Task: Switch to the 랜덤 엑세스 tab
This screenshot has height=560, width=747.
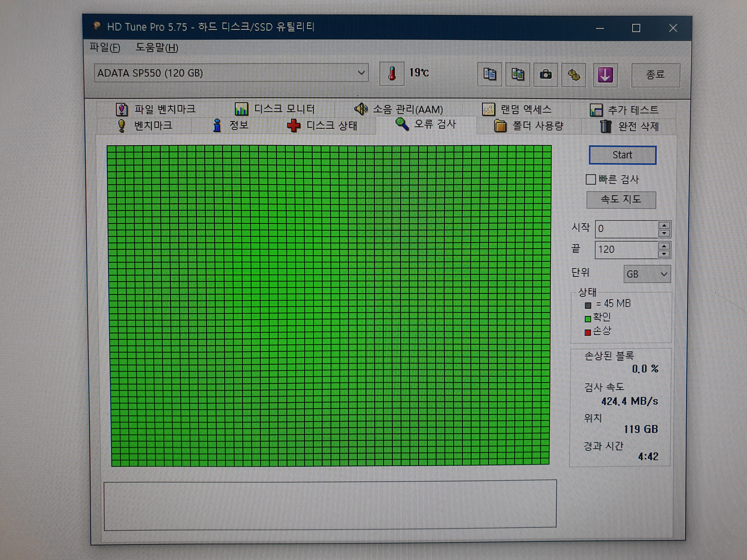Action: [517, 109]
